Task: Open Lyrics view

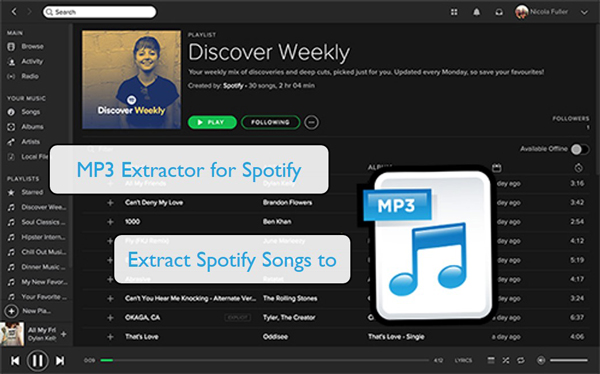Action: [x=463, y=360]
